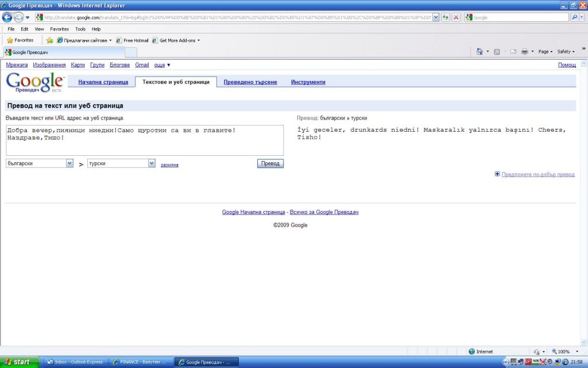
Task: Expand the Print dropdown arrow
Action: click(x=532, y=51)
